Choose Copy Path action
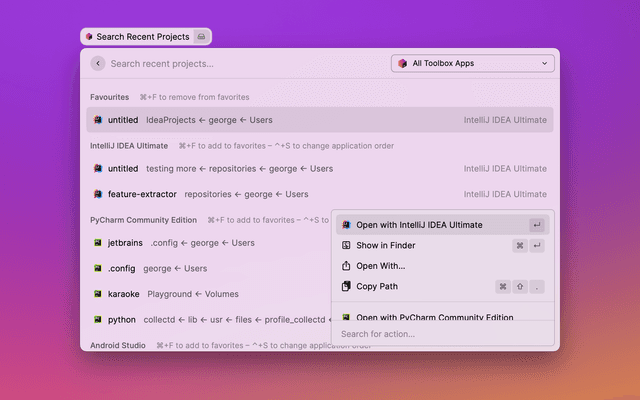The image size is (640, 400). pos(377,287)
